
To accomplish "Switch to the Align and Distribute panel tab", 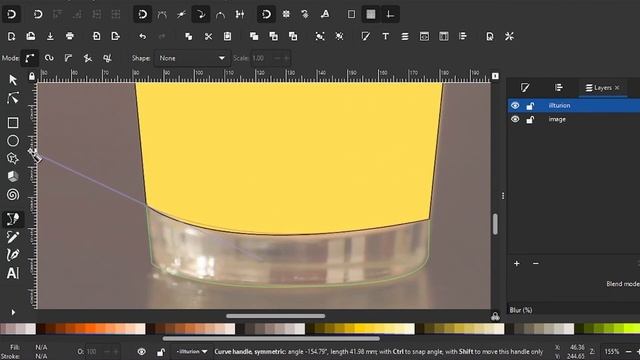I will [558, 87].
